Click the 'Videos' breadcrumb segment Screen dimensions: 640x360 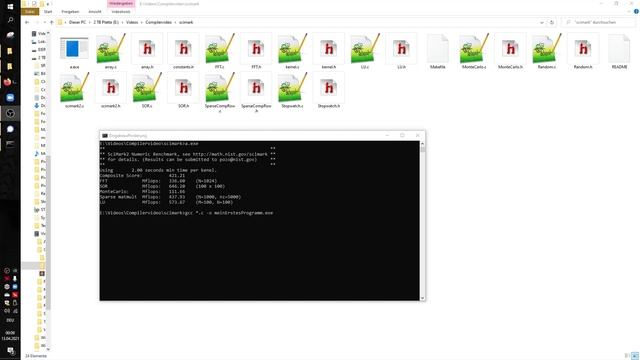(132, 22)
